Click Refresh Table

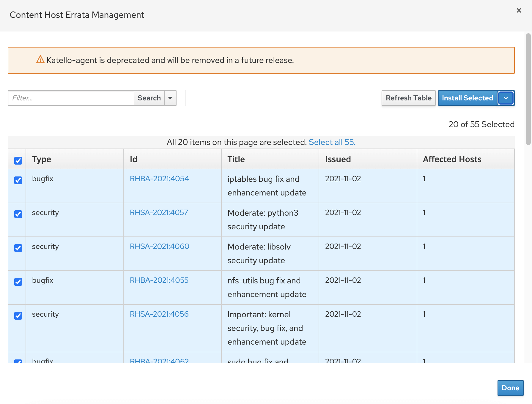pos(408,98)
